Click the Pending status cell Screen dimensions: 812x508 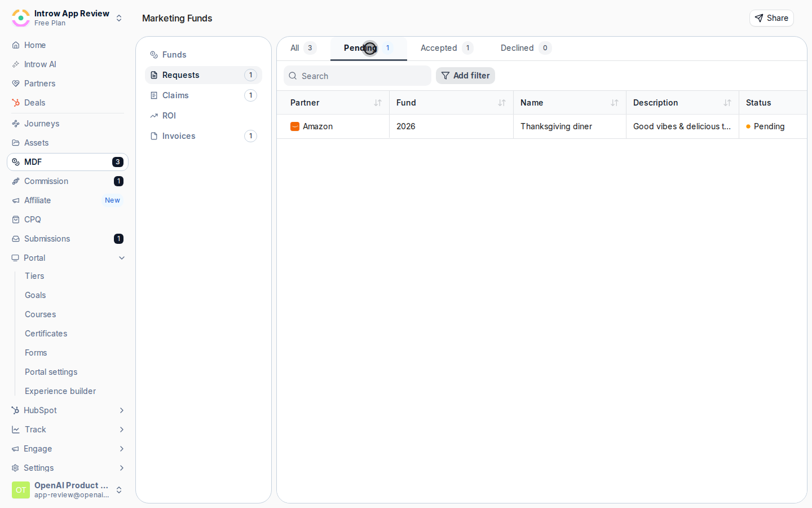[x=773, y=126]
